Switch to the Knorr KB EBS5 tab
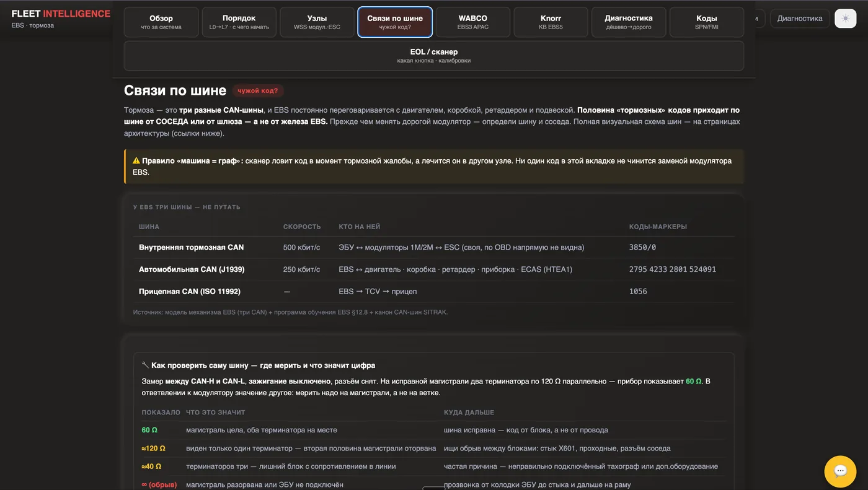The image size is (868, 490). click(x=551, y=22)
